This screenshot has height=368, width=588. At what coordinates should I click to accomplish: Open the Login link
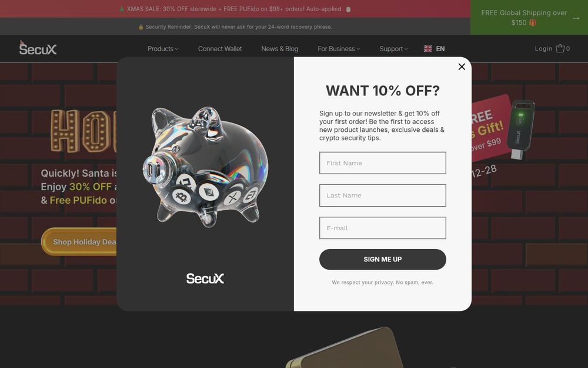click(543, 48)
